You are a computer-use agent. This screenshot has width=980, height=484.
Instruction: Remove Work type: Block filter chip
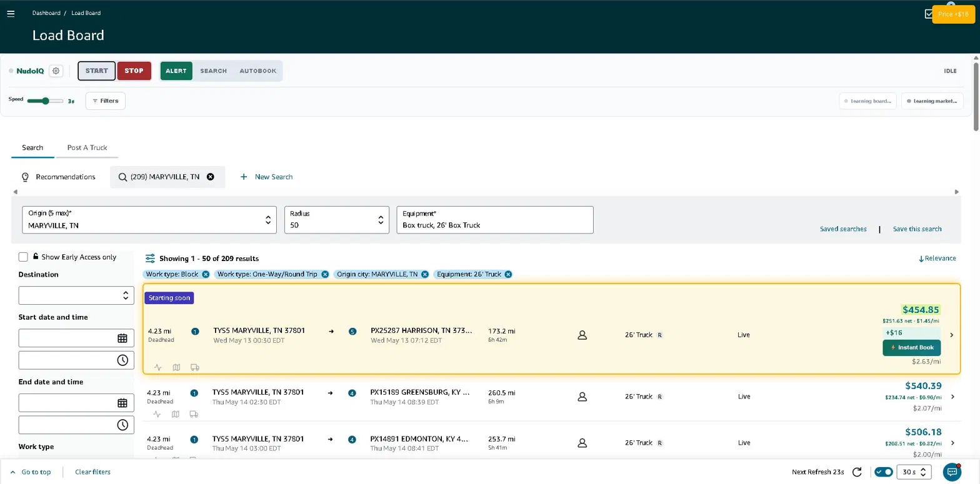206,274
